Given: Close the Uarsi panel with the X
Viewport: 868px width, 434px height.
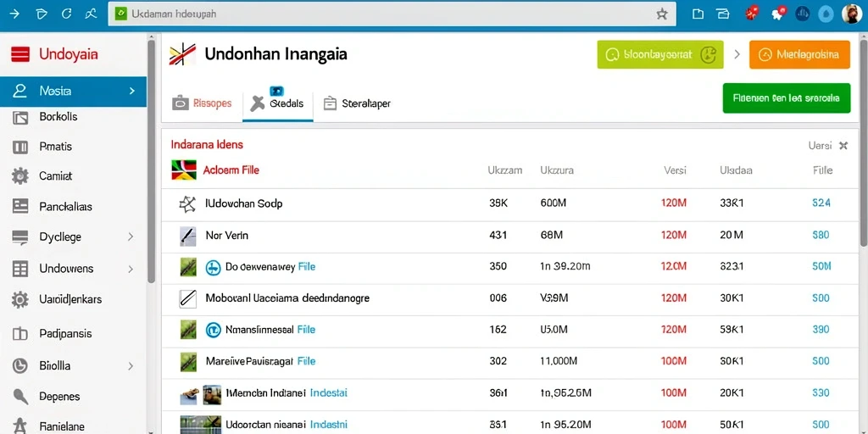Looking at the screenshot, I should point(843,146).
